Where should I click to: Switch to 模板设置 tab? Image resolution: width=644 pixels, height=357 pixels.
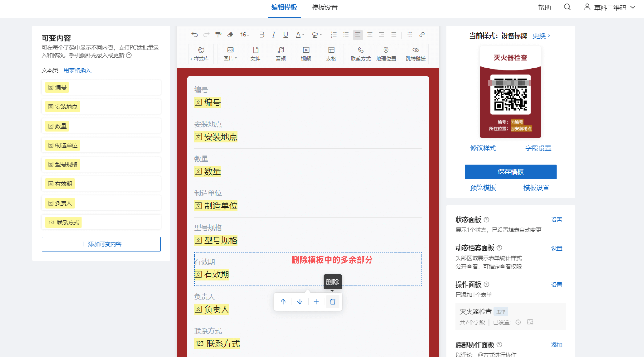click(324, 7)
